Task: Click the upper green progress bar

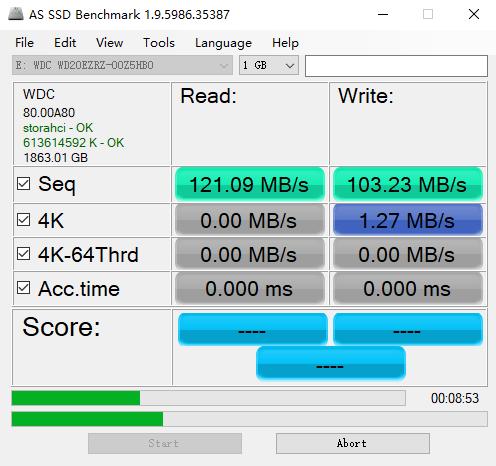Action: pyautogui.click(x=209, y=398)
